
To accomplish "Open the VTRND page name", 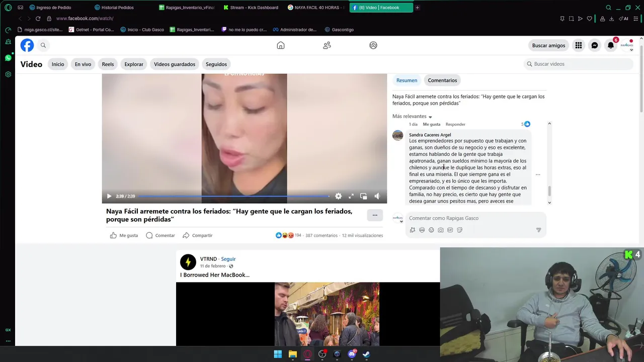I will point(208,259).
